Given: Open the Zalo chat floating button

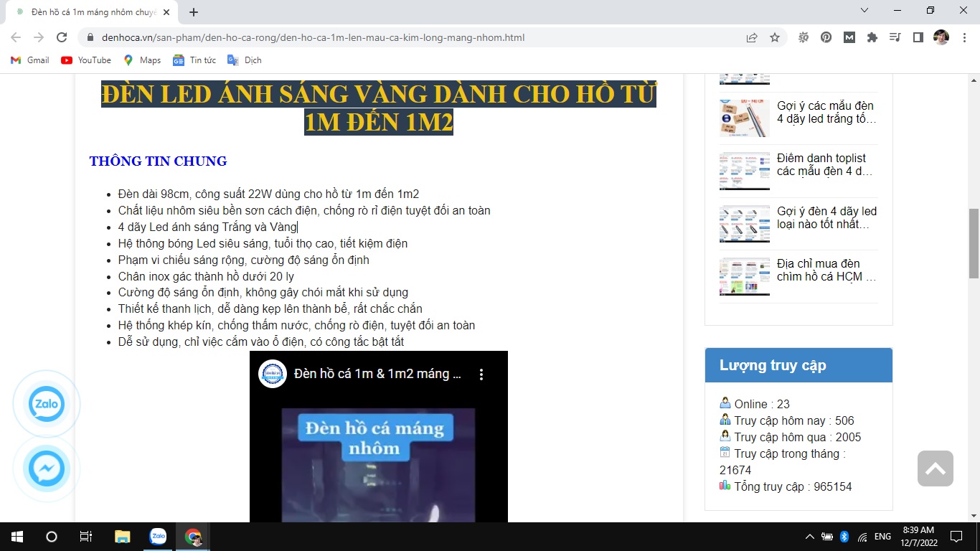Looking at the screenshot, I should [x=47, y=404].
